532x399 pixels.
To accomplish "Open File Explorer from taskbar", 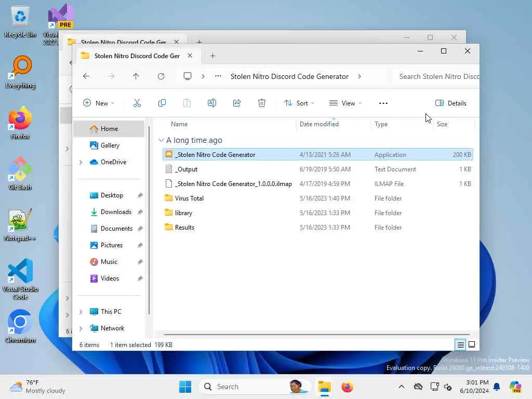I will click(324, 387).
